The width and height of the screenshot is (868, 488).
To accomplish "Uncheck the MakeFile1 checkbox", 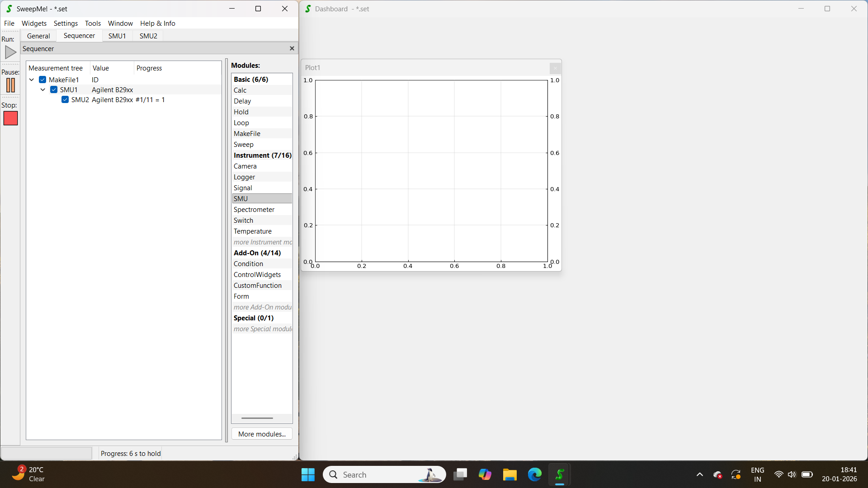I will point(42,80).
